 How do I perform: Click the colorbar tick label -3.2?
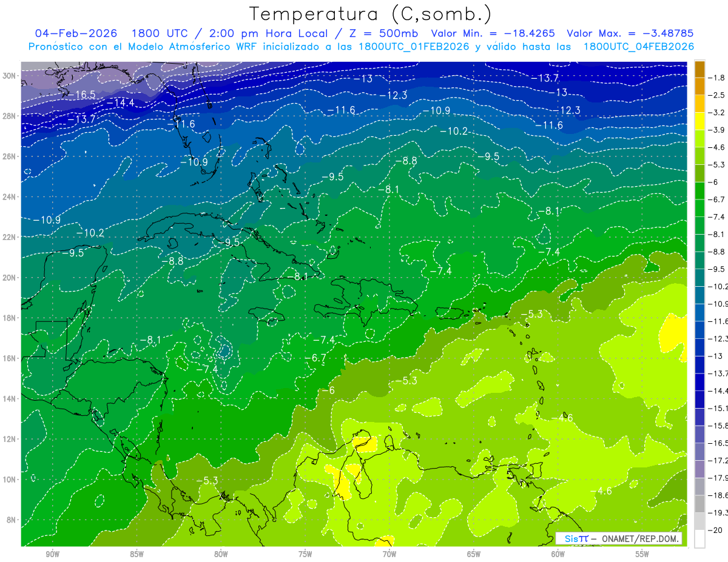(x=716, y=112)
